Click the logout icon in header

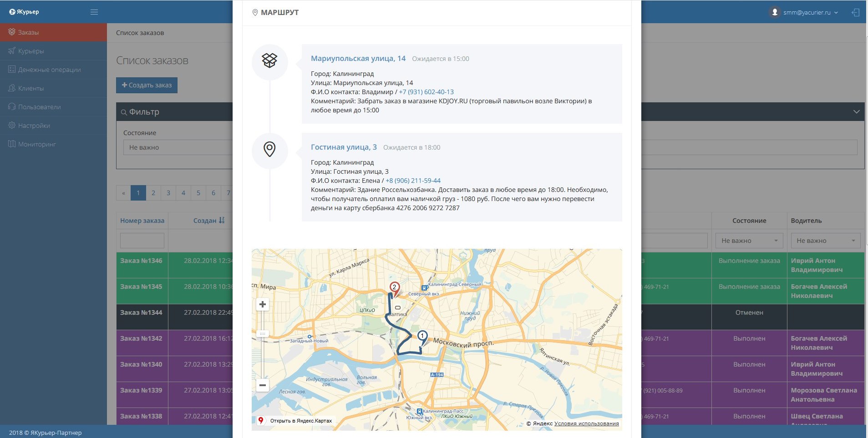click(856, 12)
